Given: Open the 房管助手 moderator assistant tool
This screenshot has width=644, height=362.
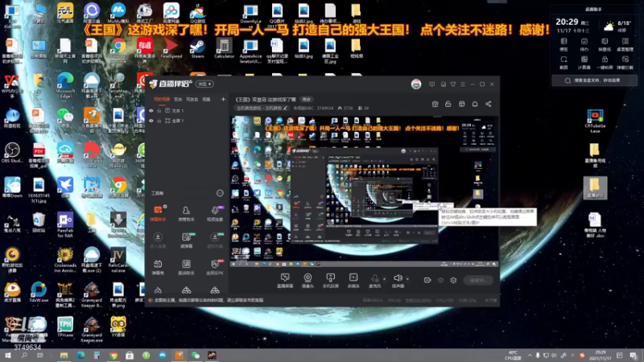Looking at the screenshot, I should 186,214.
